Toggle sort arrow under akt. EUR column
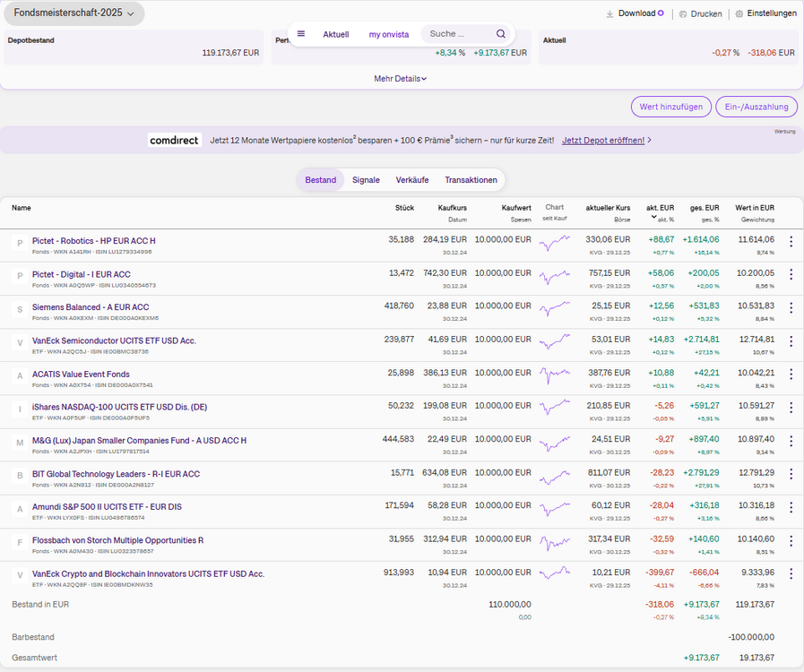Image resolution: width=804 pixels, height=672 pixels. [x=653, y=218]
